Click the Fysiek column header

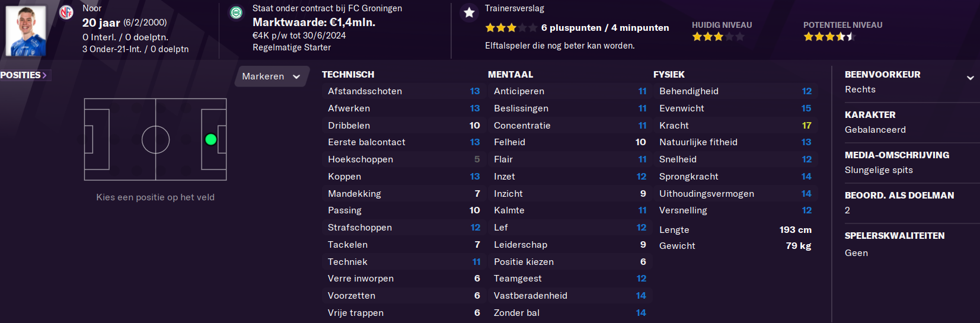(669, 75)
